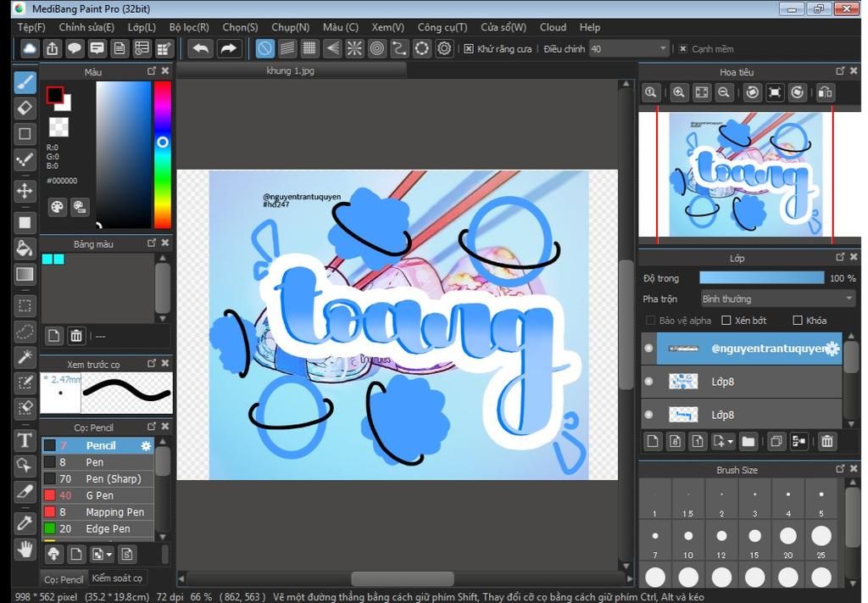The image size is (868, 603).
Task: Open brush add dropdown in brush panel
Action: point(109,555)
